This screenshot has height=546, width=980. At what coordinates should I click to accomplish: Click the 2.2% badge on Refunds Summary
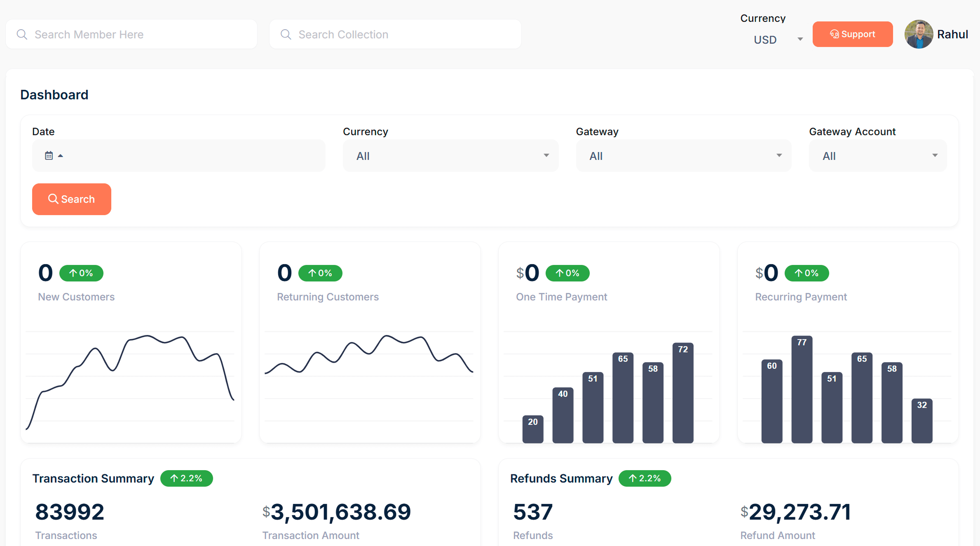pos(645,478)
